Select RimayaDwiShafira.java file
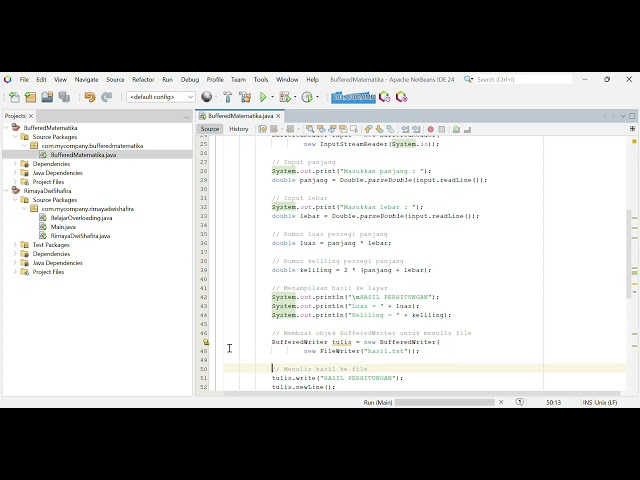The height and width of the screenshot is (480, 640). pyautogui.click(x=80, y=236)
